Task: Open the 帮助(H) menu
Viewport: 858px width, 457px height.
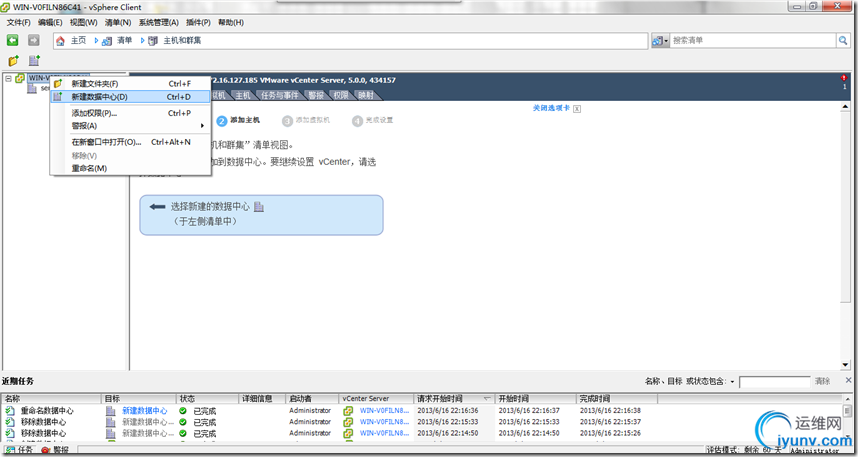Action: (231, 22)
